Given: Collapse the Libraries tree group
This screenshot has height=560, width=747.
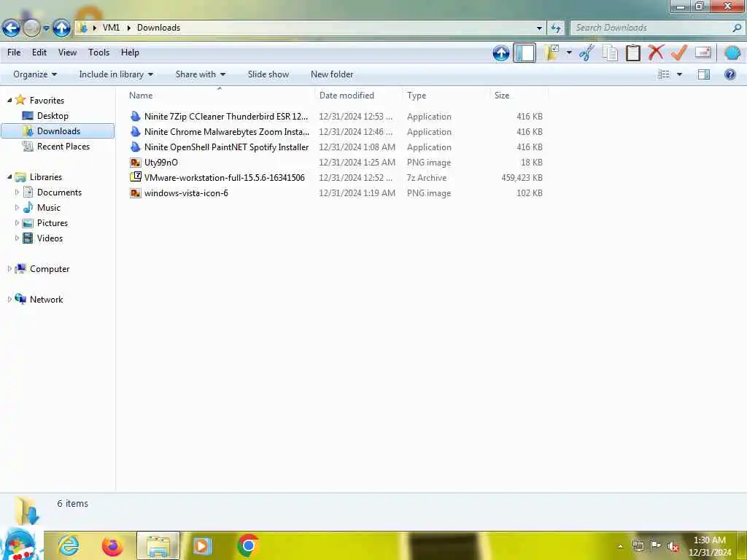Looking at the screenshot, I should pyautogui.click(x=9, y=176).
